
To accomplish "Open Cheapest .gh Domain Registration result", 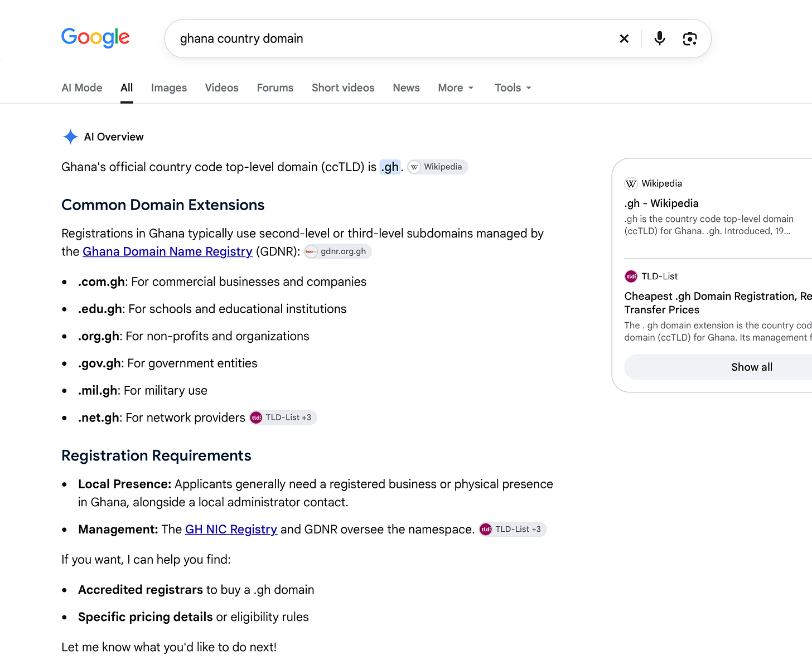I will 718,303.
